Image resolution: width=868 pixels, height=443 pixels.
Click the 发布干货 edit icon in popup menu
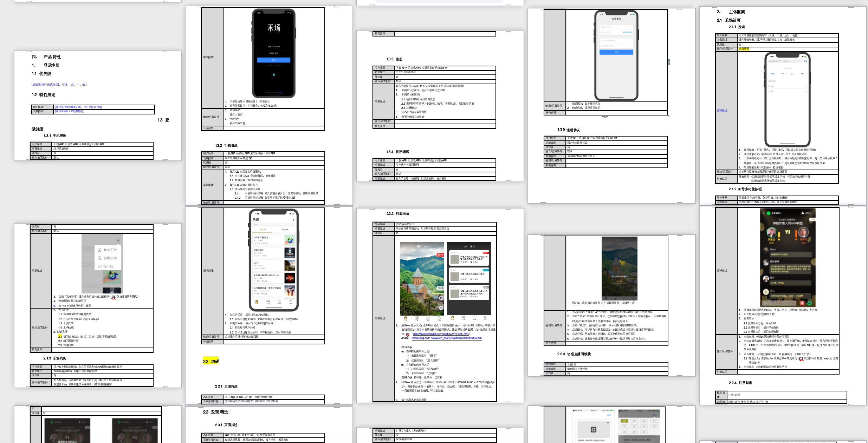click(x=99, y=250)
